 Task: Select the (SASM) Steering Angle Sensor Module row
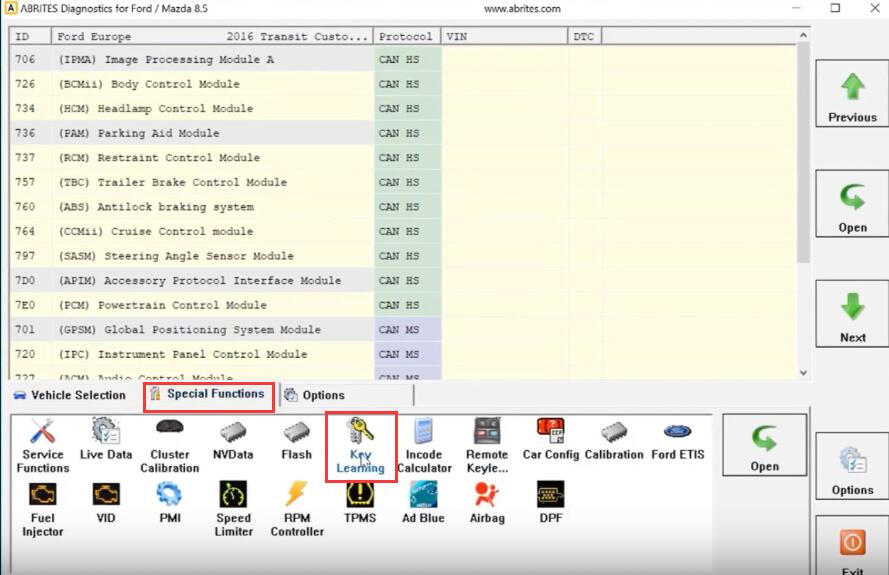(x=403, y=256)
